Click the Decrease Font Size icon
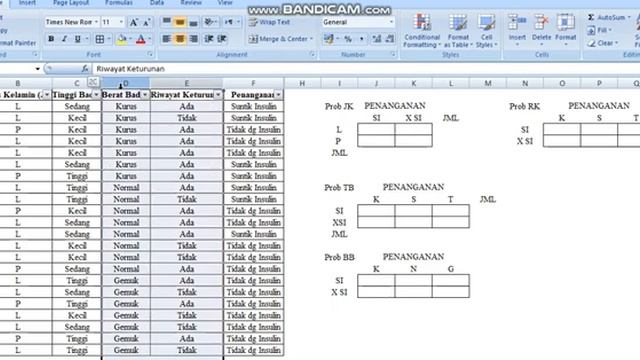This screenshot has width=640, height=360. click(147, 22)
